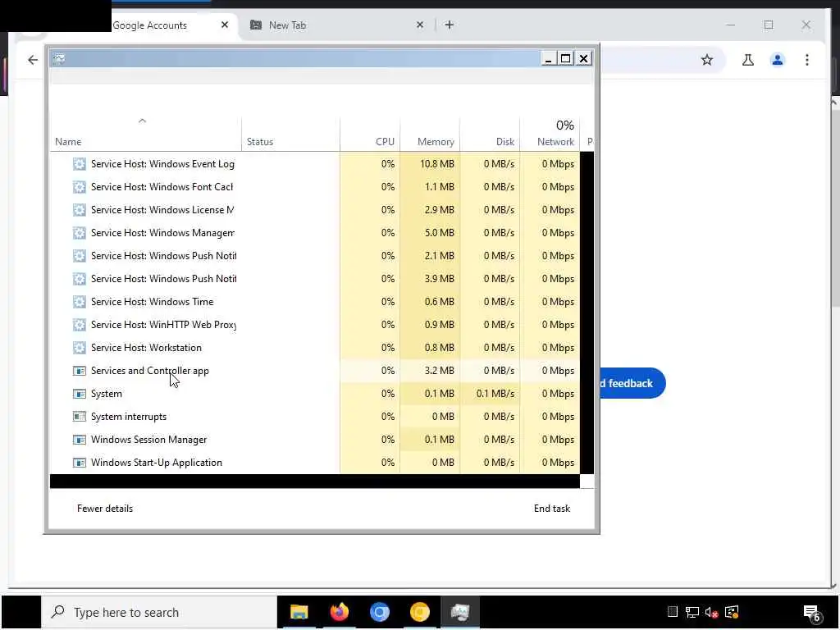Image resolution: width=840 pixels, height=630 pixels.
Task: Bookmark this page with Chrome's star icon
Action: (707, 60)
